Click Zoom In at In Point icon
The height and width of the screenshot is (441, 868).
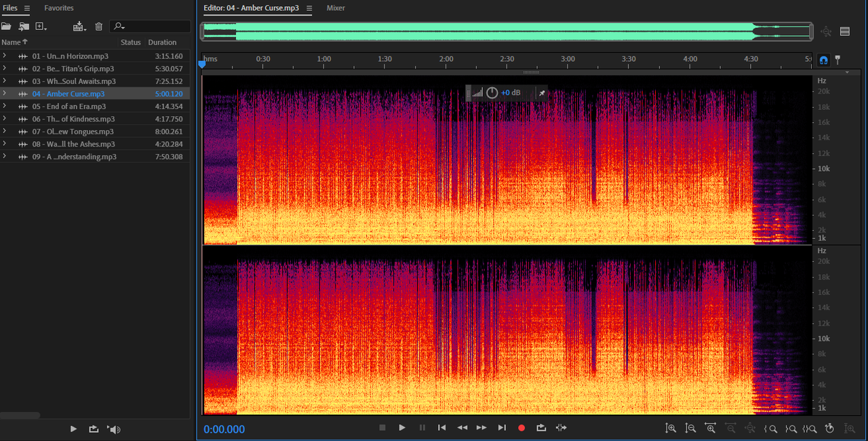click(x=770, y=428)
